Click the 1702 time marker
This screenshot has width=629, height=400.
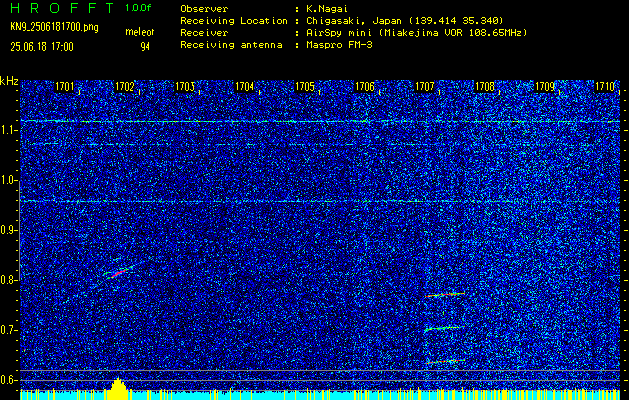click(124, 87)
